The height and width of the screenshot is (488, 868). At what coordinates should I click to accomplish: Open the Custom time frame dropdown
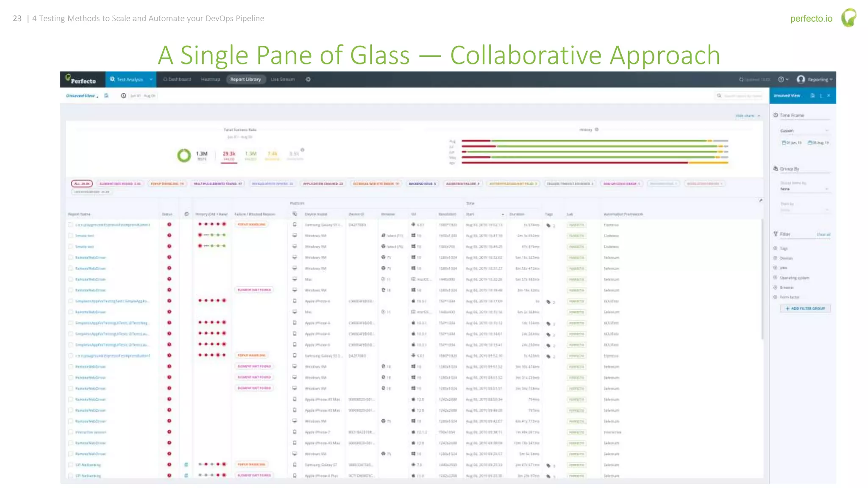[804, 131]
